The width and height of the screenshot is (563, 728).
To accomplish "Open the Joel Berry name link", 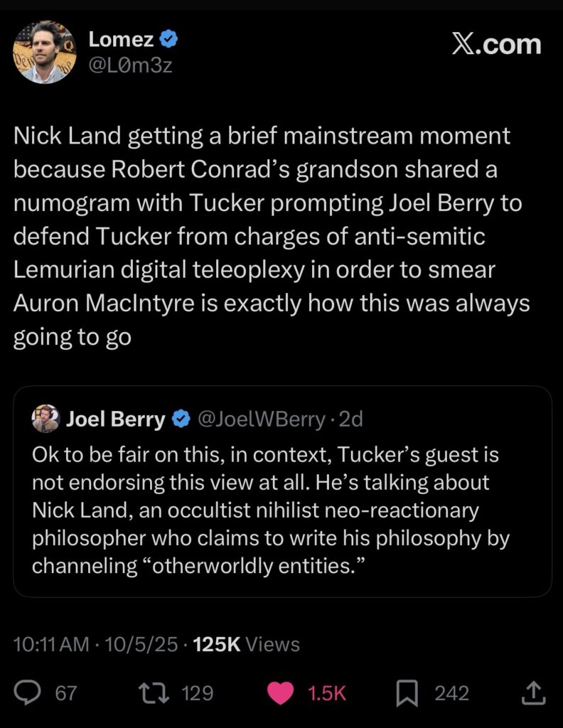I will (115, 419).
